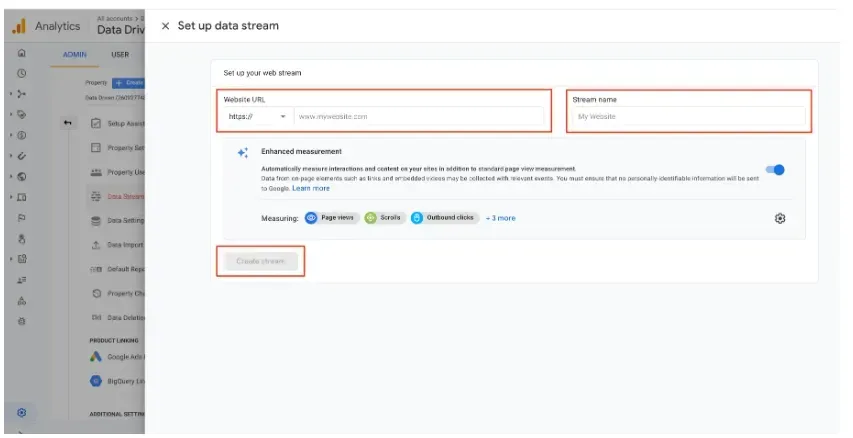Open enhanced measurement gear settings

[780, 218]
